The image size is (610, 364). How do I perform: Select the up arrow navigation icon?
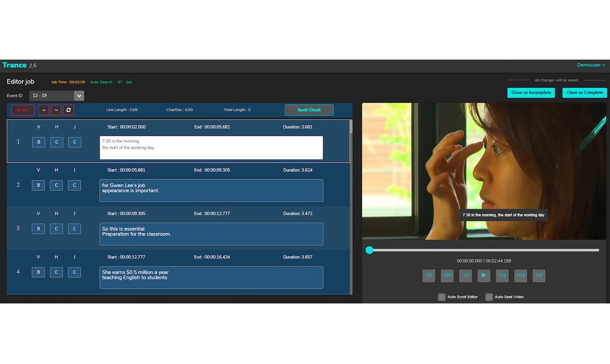pos(44,110)
